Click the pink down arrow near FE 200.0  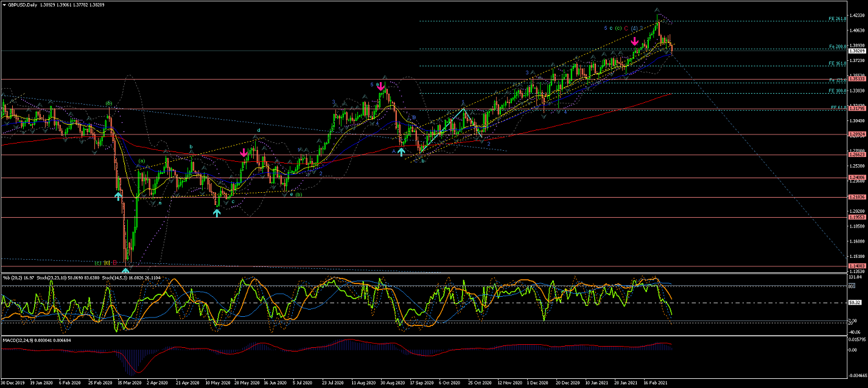pos(635,41)
